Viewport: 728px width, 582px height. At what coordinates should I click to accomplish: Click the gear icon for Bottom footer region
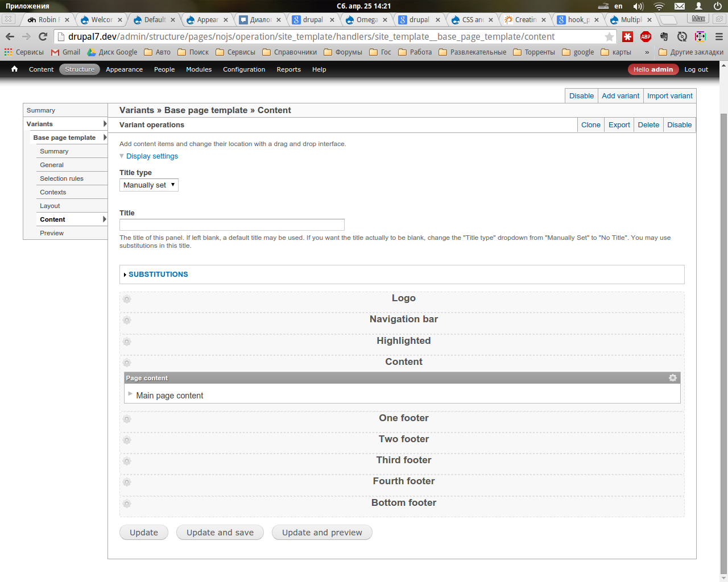[x=127, y=504]
